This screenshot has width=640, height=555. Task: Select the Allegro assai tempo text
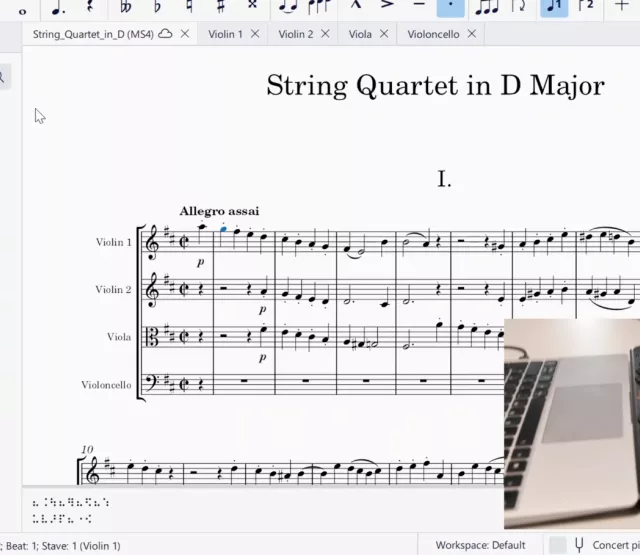[x=219, y=211]
